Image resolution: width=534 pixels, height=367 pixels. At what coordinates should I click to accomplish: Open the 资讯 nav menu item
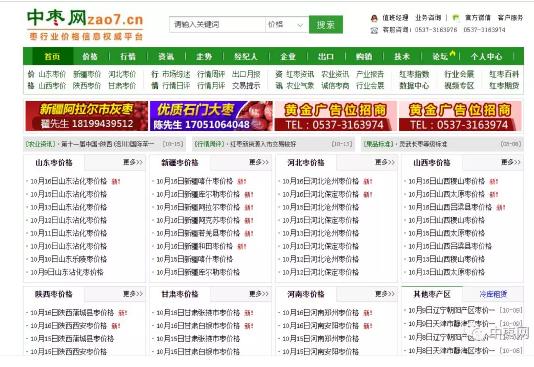(x=166, y=56)
